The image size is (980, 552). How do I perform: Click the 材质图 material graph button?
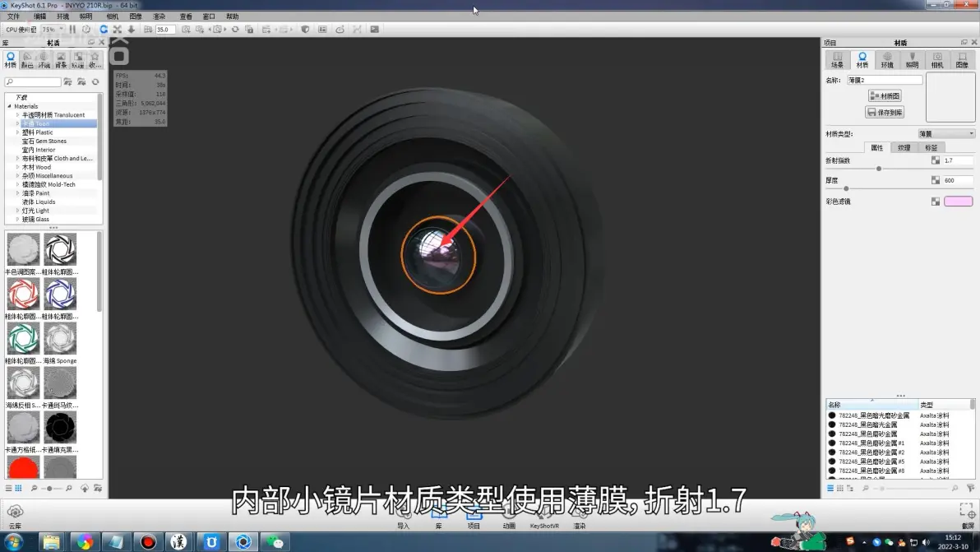pyautogui.click(x=885, y=95)
